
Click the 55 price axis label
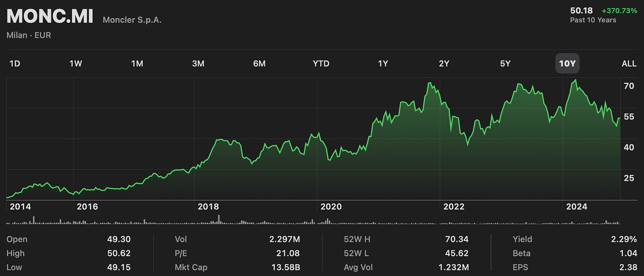(x=629, y=117)
